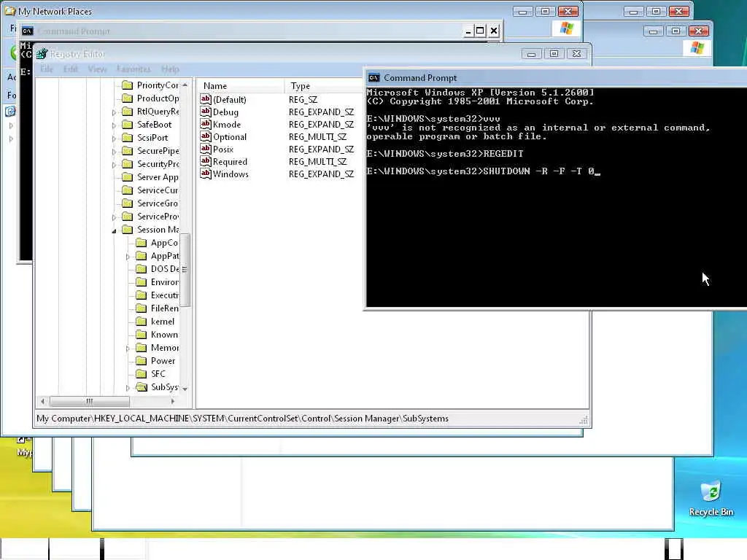The image size is (747, 560).
Task: Select the Debug value string icon
Action: 205,112
